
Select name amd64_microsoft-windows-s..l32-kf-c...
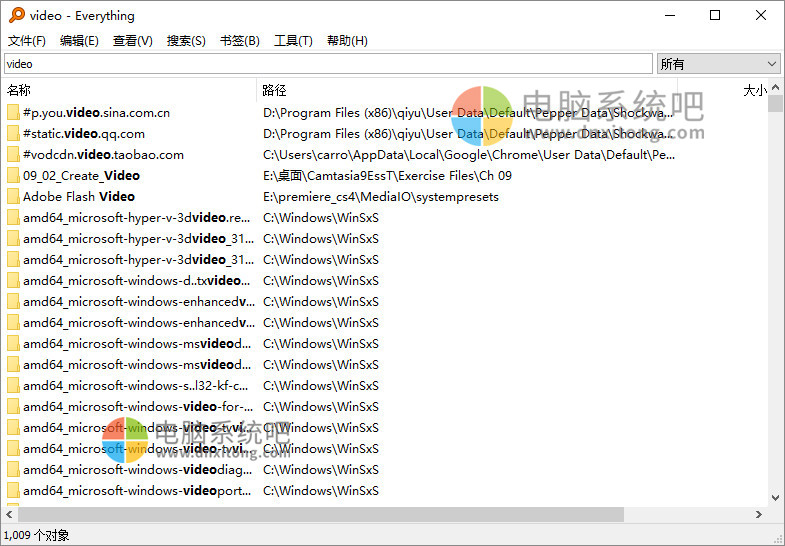(136, 386)
